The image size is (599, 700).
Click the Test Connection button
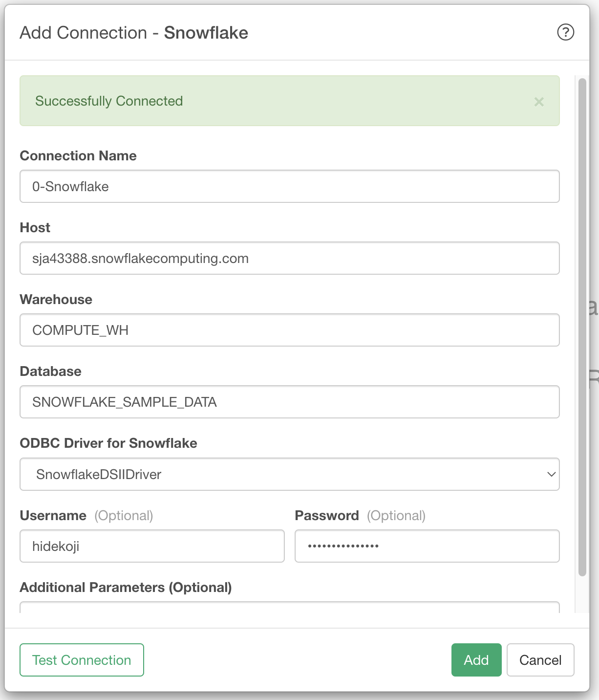[82, 660]
